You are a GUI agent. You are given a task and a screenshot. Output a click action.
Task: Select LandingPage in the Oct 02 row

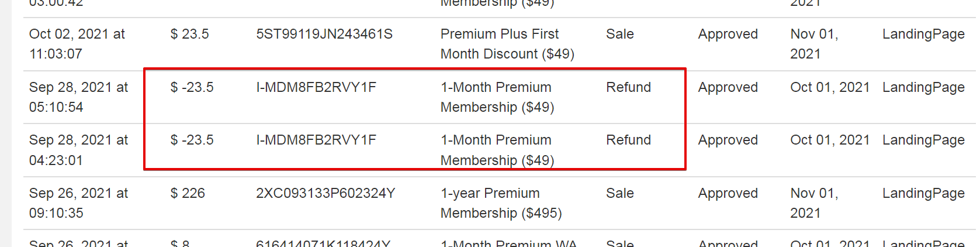pos(923,34)
